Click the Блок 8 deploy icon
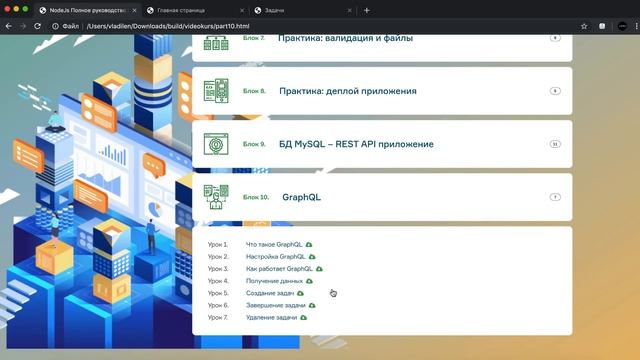The height and width of the screenshot is (360, 640). click(x=216, y=91)
